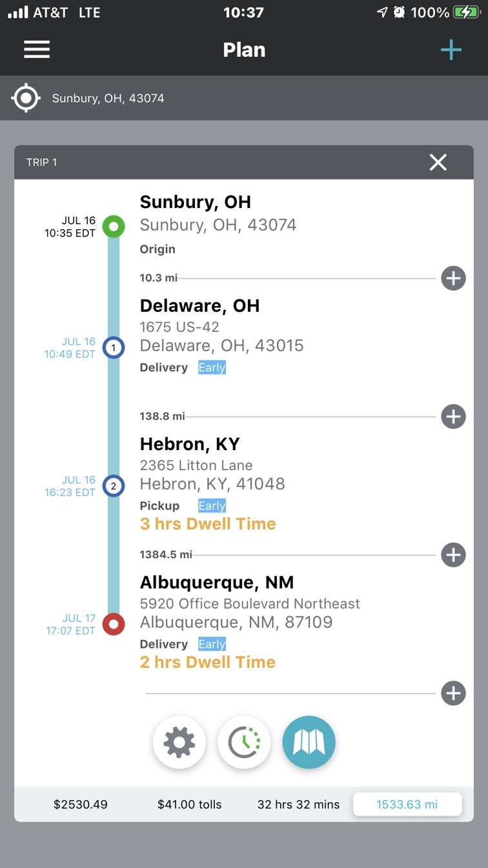
Task: Tap the current location target icon
Action: (26, 98)
